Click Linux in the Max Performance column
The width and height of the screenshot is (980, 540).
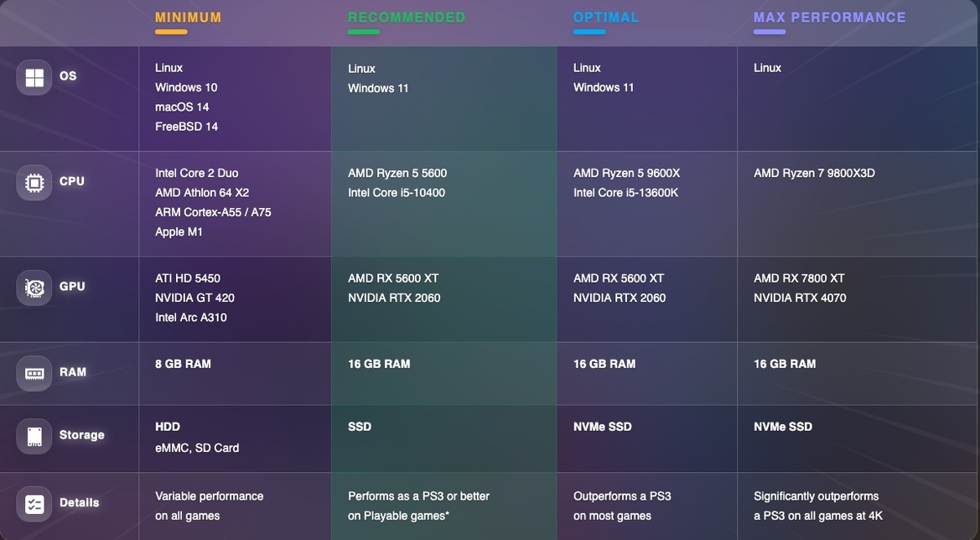coord(767,68)
